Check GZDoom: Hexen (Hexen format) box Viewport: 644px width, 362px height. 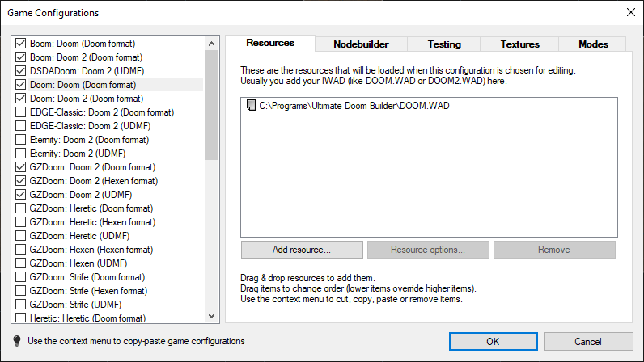(20, 250)
